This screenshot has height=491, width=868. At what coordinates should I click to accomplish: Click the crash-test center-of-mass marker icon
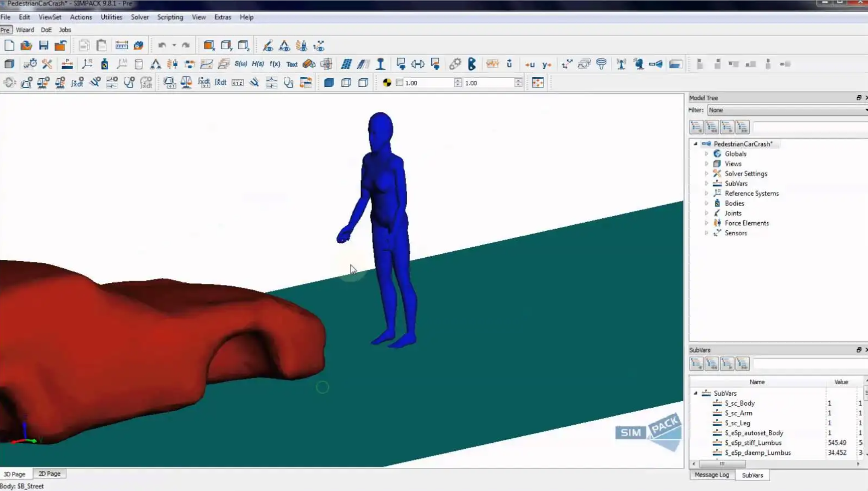pyautogui.click(x=387, y=82)
